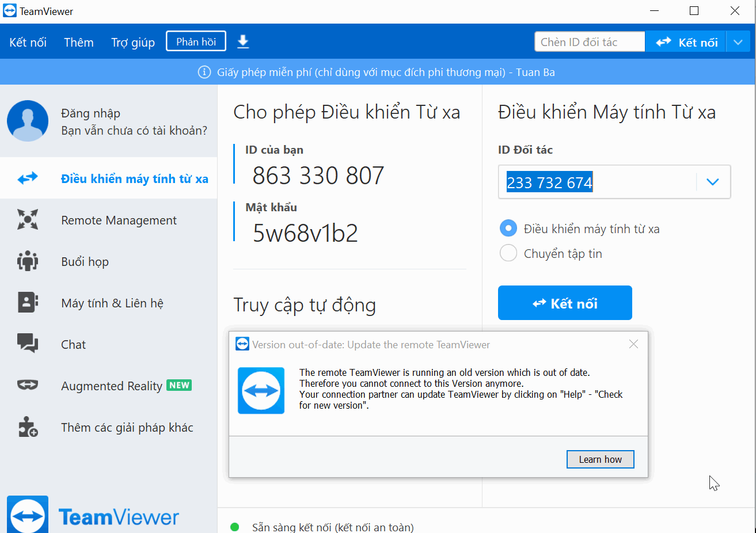This screenshot has width=756, height=533.
Task: Open Thêm các giải pháp khác
Action: pyautogui.click(x=109, y=427)
